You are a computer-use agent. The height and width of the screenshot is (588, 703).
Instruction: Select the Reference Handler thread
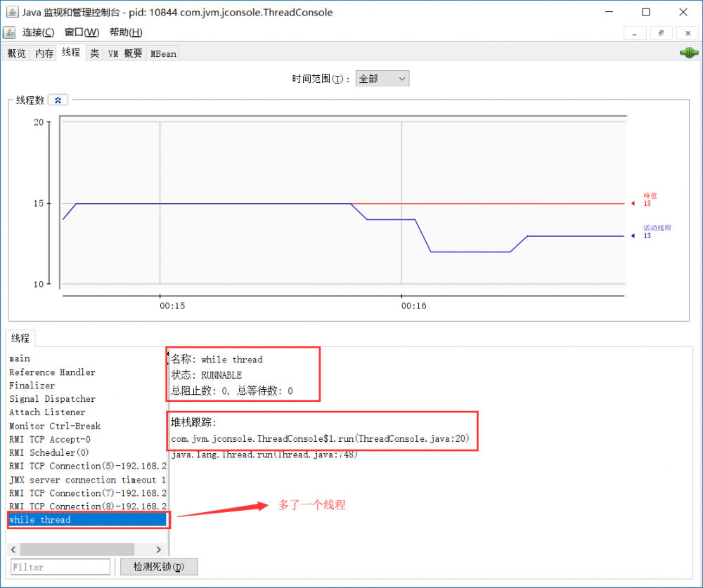coord(87,372)
